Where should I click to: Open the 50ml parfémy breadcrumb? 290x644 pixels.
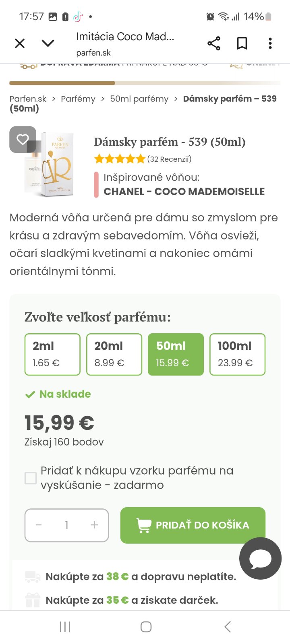(x=139, y=99)
